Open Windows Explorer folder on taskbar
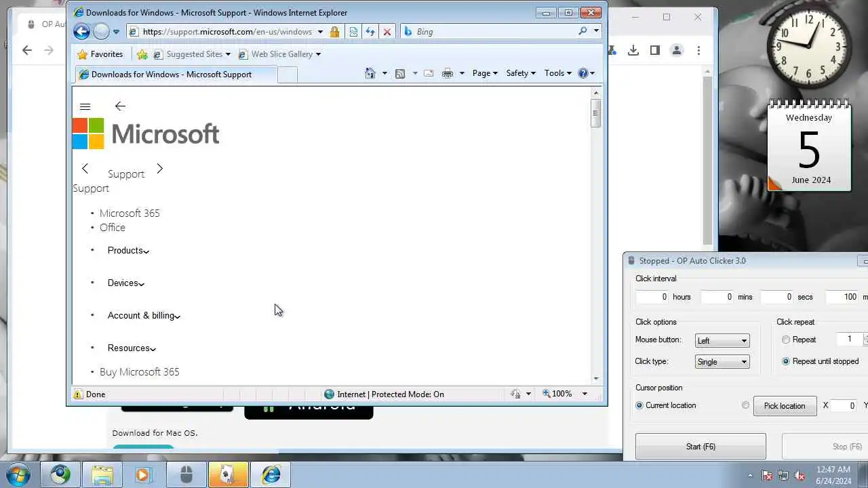The image size is (868, 488). click(102, 474)
